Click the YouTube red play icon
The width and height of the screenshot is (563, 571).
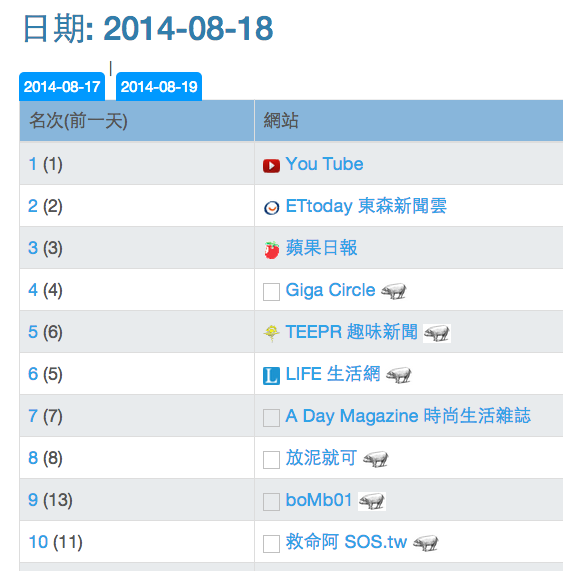(271, 166)
